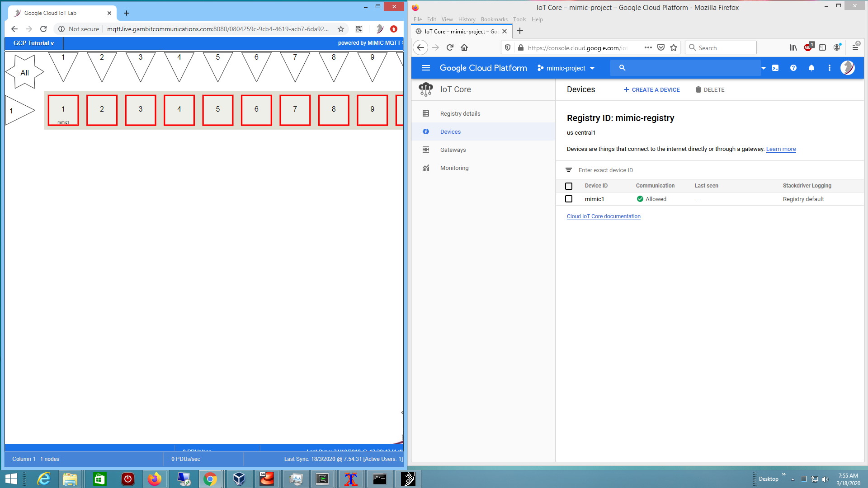Click the volume icon in system tray
Image resolution: width=868 pixels, height=488 pixels.
(x=825, y=479)
